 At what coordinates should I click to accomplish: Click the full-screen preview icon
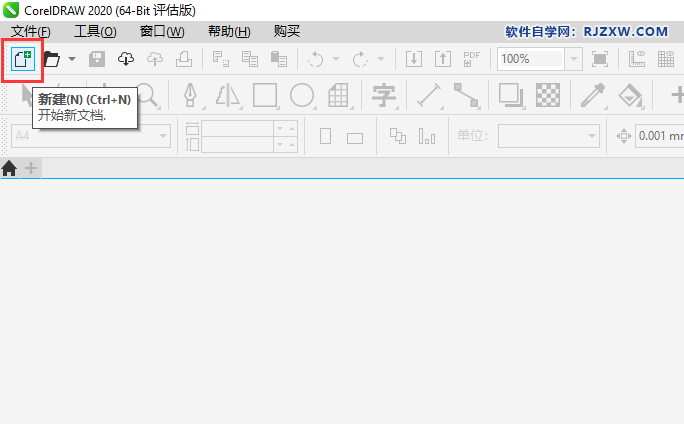(600, 59)
